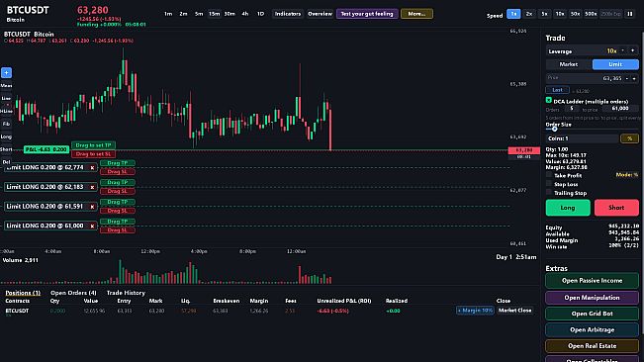Image resolution: width=644 pixels, height=362 pixels.
Task: Select the Fib retracement tool
Action: [x=6, y=124]
